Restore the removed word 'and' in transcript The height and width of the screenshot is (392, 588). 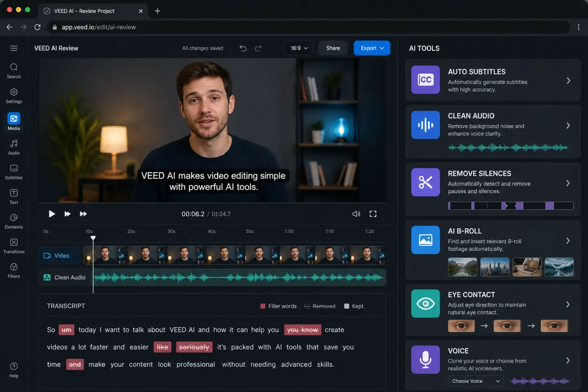point(75,364)
